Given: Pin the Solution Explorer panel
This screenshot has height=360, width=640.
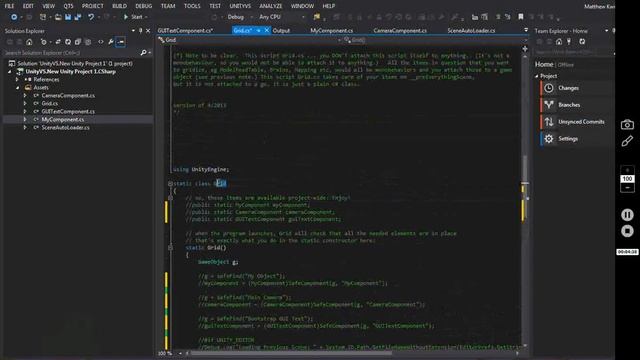Looking at the screenshot, I should (x=140, y=31).
